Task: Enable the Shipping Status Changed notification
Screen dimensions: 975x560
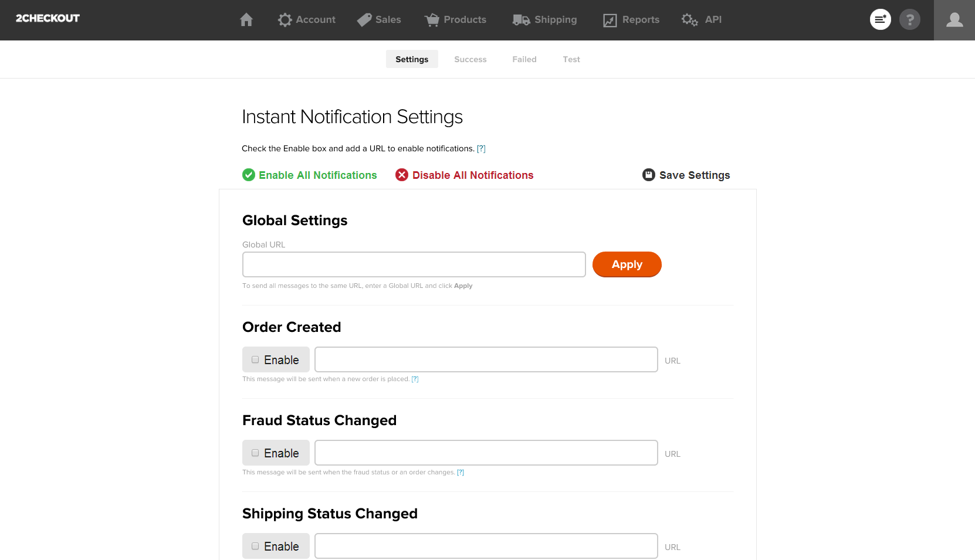Action: click(255, 545)
